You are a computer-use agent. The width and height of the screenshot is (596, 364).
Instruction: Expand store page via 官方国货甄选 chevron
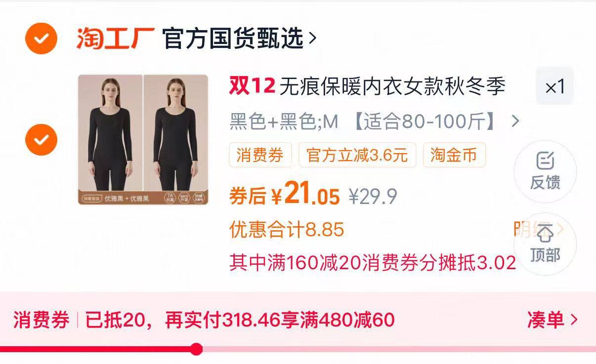(312, 38)
